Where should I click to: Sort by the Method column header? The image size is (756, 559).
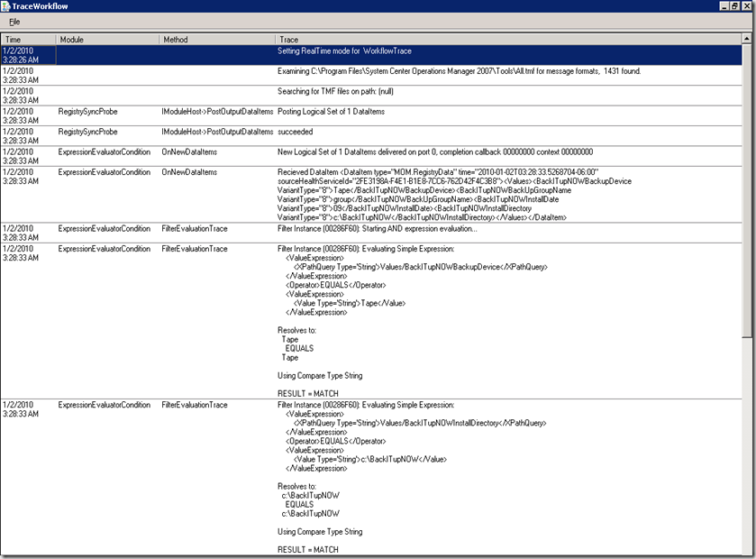pos(217,40)
